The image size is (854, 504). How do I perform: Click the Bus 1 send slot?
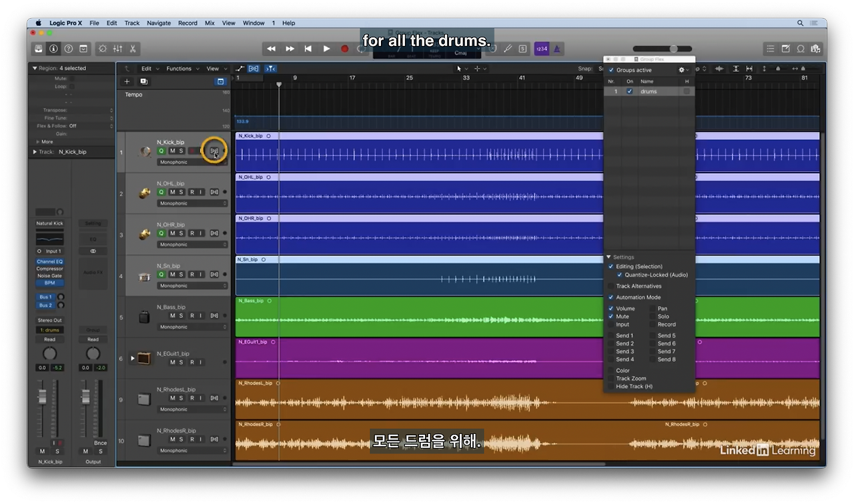(45, 297)
